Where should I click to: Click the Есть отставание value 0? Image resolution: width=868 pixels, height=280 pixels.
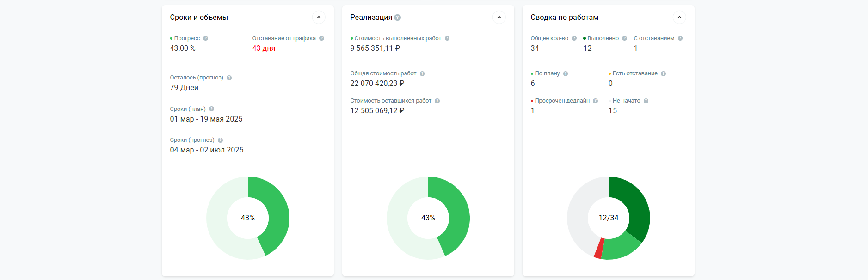(610, 83)
